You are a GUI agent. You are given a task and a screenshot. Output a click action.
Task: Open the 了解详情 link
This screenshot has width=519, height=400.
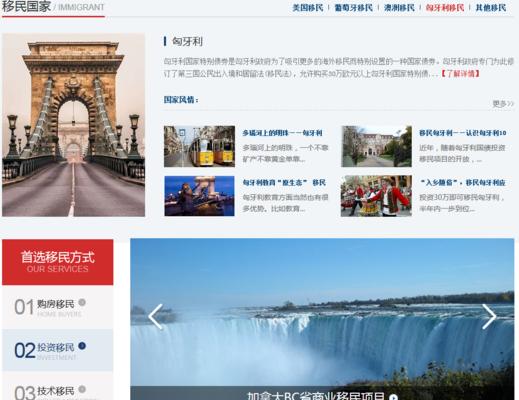pyautogui.click(x=460, y=73)
